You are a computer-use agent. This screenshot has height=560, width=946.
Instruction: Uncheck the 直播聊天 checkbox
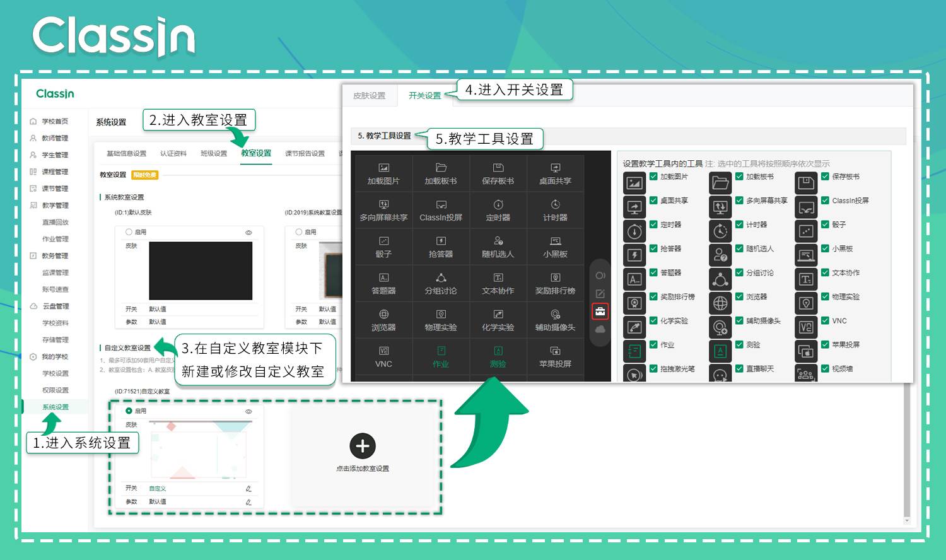[x=739, y=368]
